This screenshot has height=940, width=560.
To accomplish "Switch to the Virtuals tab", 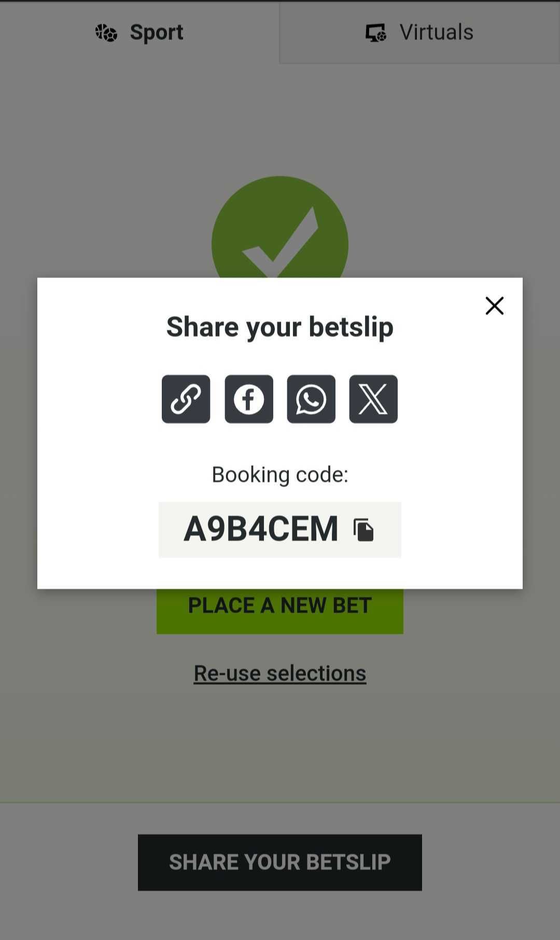I will (419, 32).
